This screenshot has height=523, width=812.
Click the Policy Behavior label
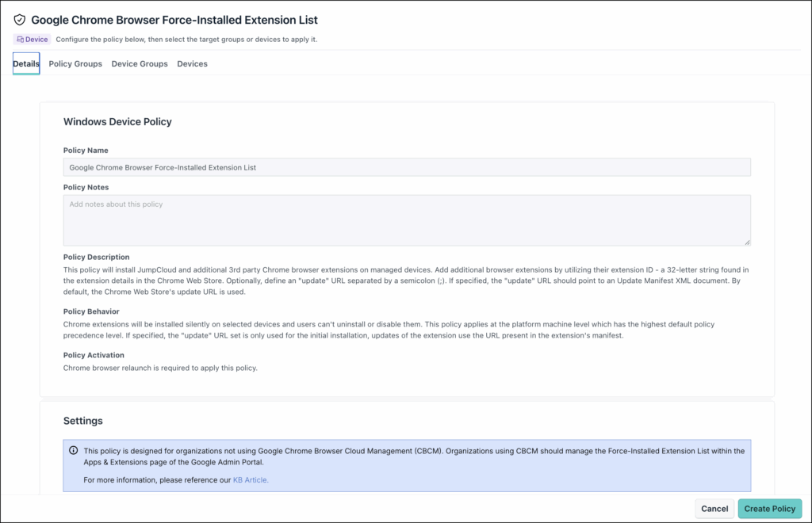(91, 311)
